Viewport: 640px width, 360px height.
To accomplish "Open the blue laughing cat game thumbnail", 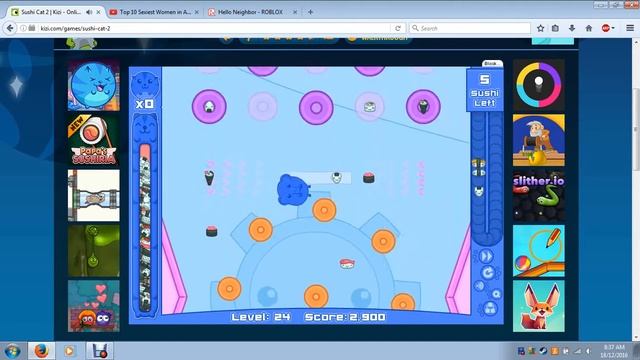I will tap(93, 85).
